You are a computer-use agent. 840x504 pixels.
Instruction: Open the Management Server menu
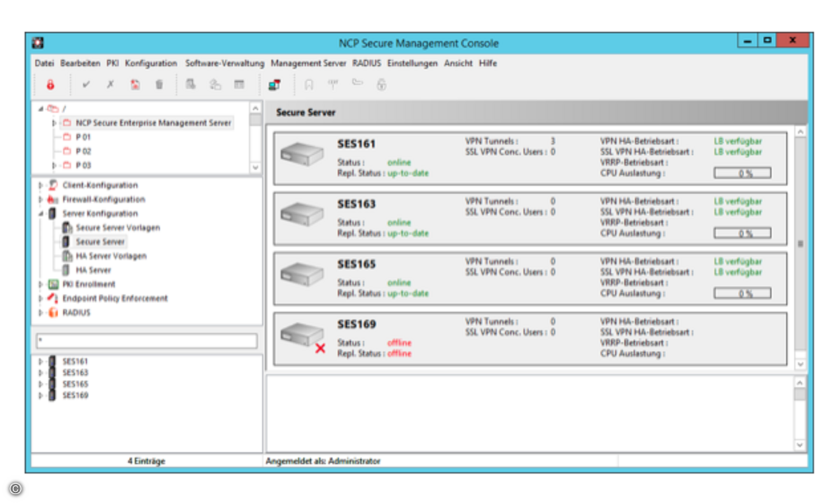coord(308,63)
